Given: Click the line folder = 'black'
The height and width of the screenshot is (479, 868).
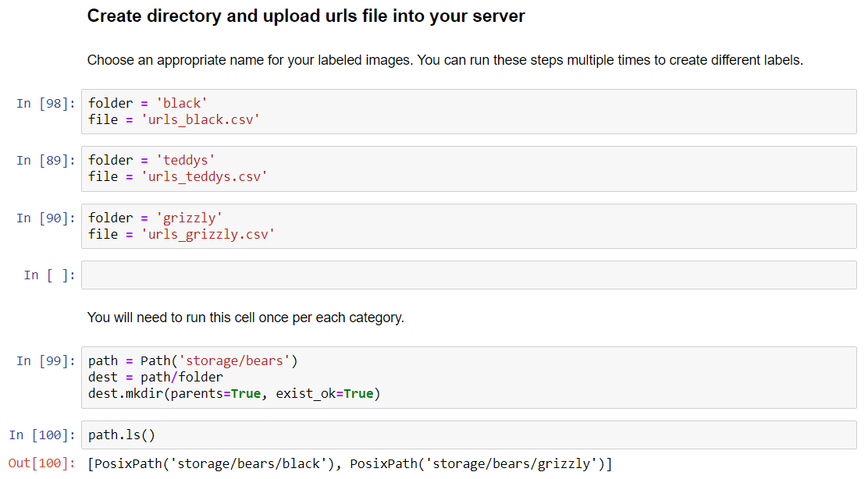Looking at the screenshot, I should [148, 104].
